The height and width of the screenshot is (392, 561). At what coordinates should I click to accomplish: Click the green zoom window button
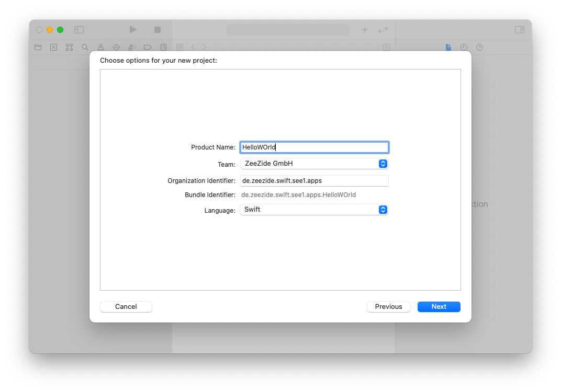point(60,30)
